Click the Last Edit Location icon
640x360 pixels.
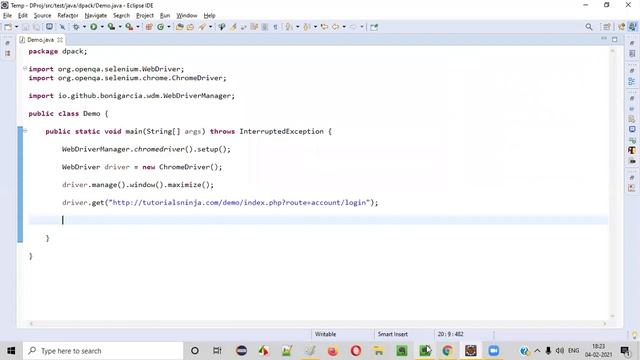[x=324, y=27]
